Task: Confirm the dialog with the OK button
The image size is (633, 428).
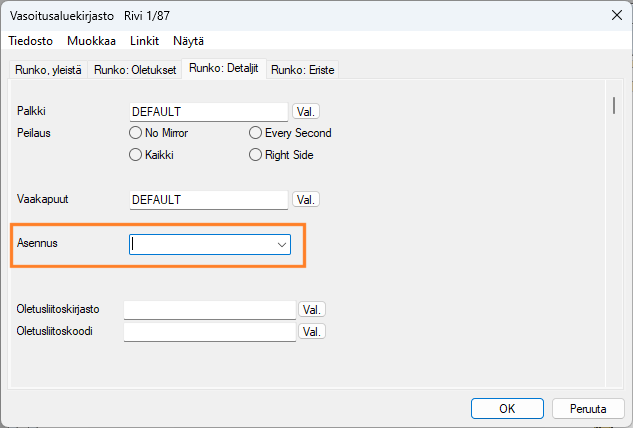Action: pos(507,408)
